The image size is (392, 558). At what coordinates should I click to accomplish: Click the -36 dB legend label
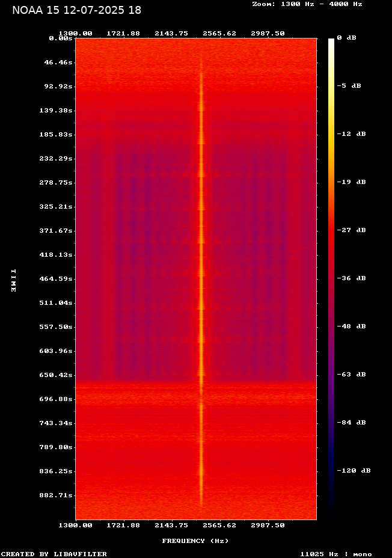click(x=352, y=278)
